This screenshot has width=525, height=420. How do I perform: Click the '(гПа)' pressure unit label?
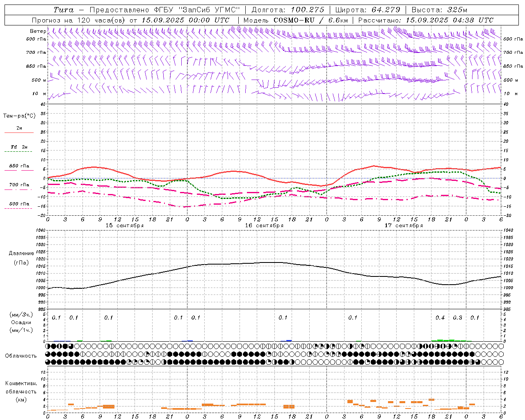click(x=21, y=262)
